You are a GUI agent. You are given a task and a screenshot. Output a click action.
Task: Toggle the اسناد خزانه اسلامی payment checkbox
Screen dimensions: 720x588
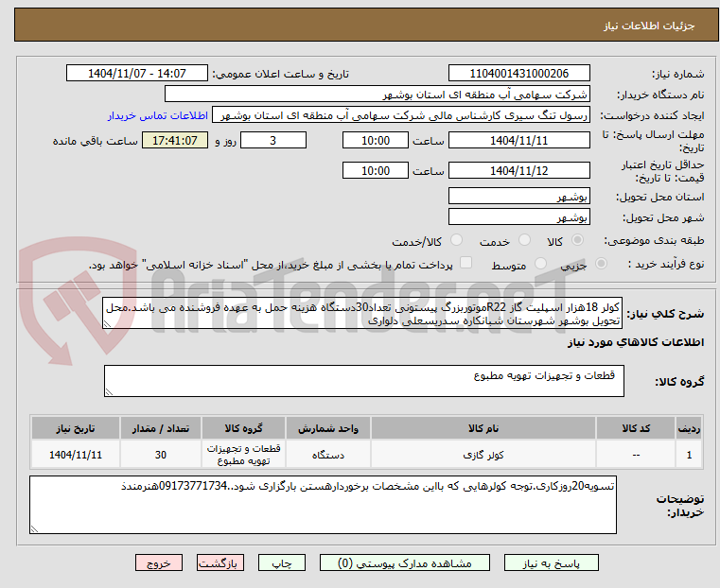pos(465,263)
